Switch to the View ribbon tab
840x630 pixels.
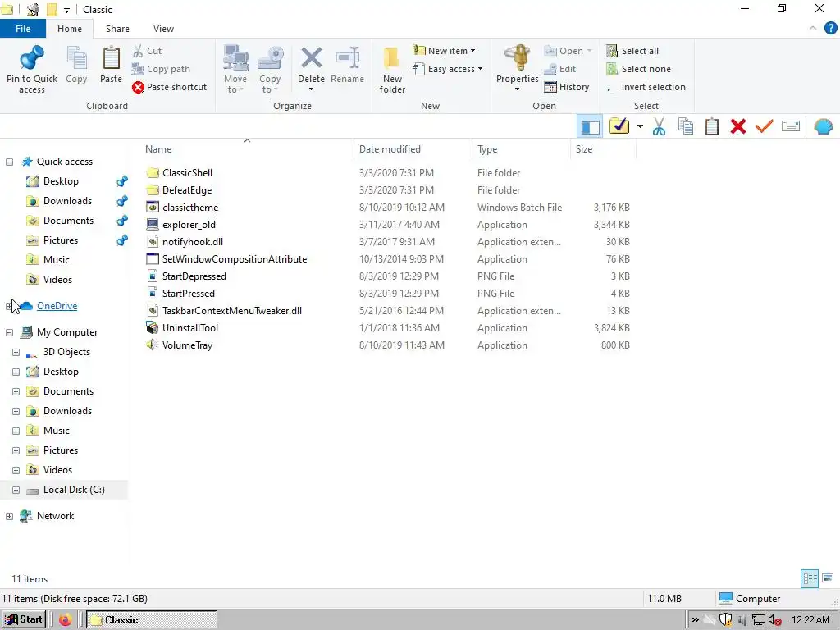coord(163,29)
